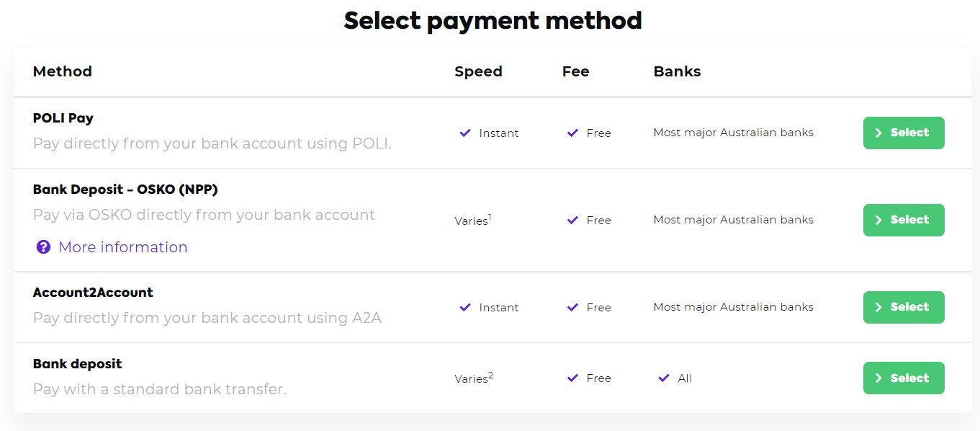Click the Free checkmark in Bank deposit row
The width and height of the screenshot is (980, 431).
tap(572, 378)
